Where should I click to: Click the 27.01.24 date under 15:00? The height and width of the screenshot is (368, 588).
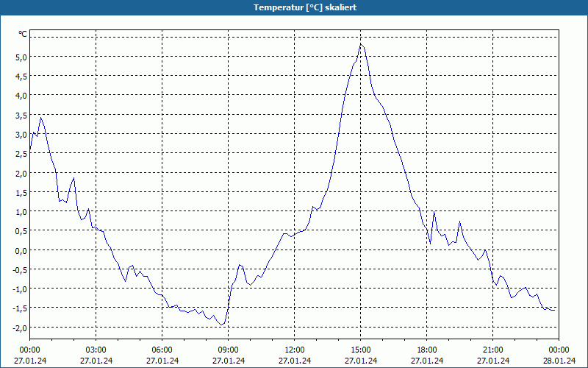click(x=361, y=361)
